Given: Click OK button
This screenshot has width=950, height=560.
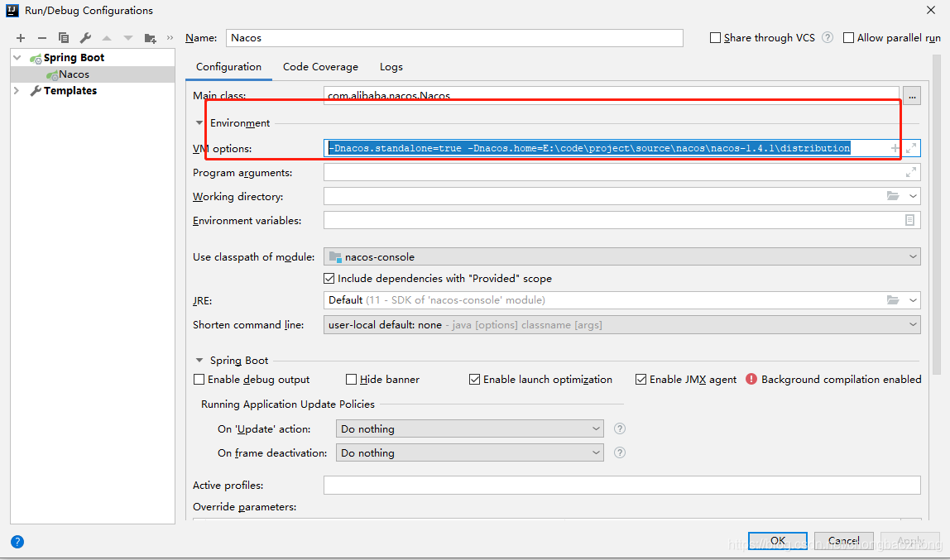Looking at the screenshot, I should [777, 541].
